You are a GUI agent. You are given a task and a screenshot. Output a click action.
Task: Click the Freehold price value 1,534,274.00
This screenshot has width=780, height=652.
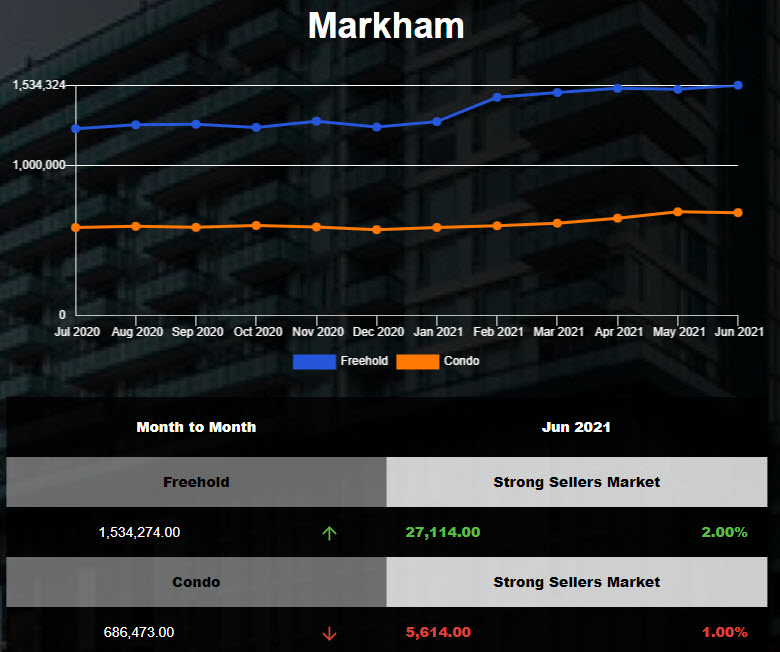139,533
